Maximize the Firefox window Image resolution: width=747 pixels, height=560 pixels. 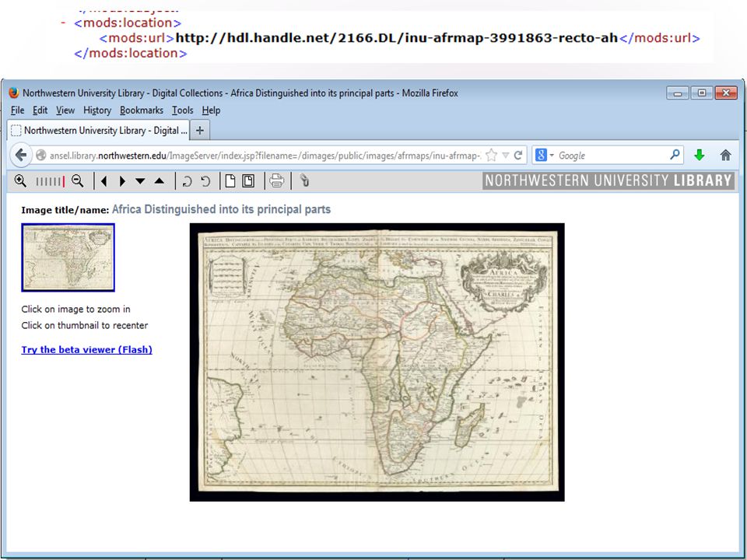(x=702, y=93)
